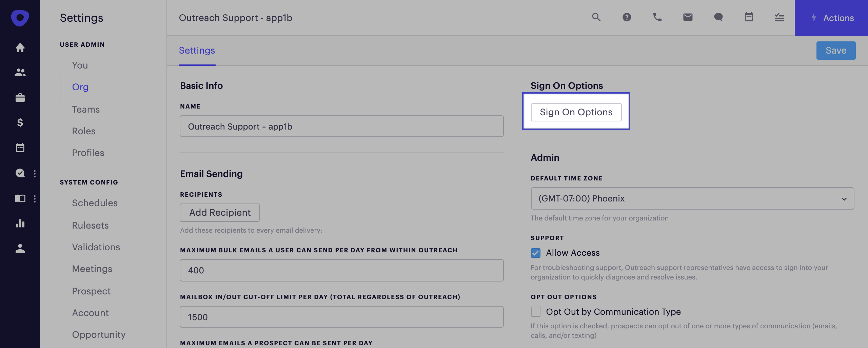868x348 pixels.
Task: Click the mailbox cut-off limit field
Action: coord(342,317)
